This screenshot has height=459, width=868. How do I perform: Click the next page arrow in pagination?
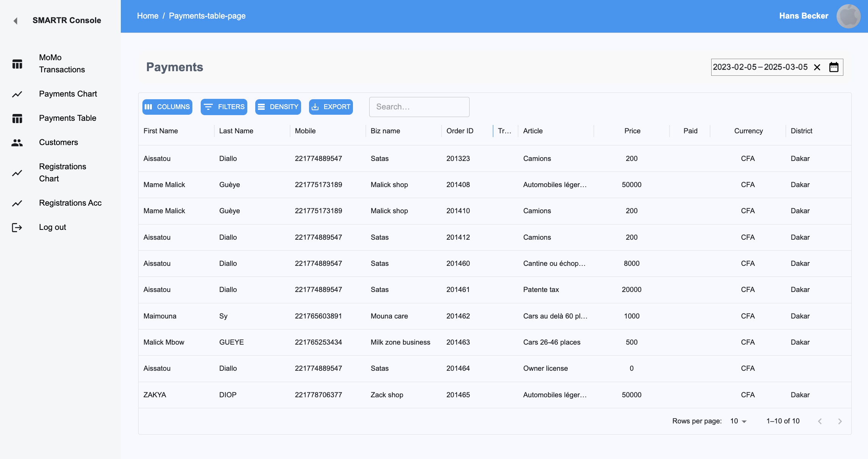tap(840, 421)
